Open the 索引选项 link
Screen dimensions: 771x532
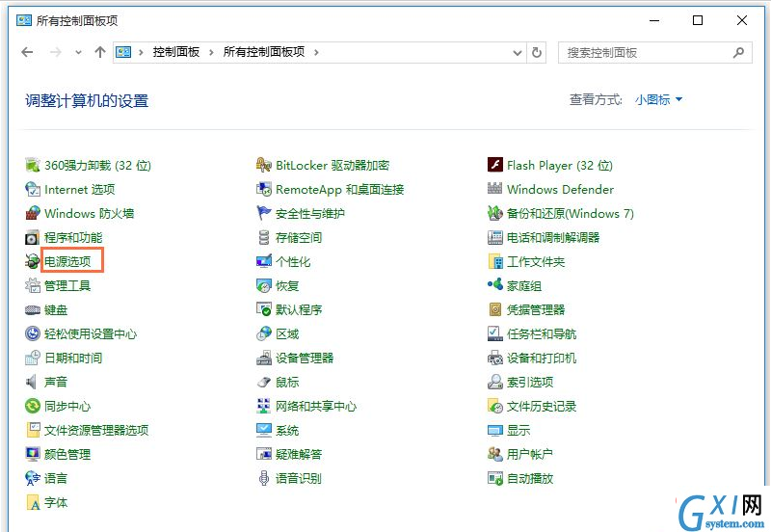click(530, 382)
